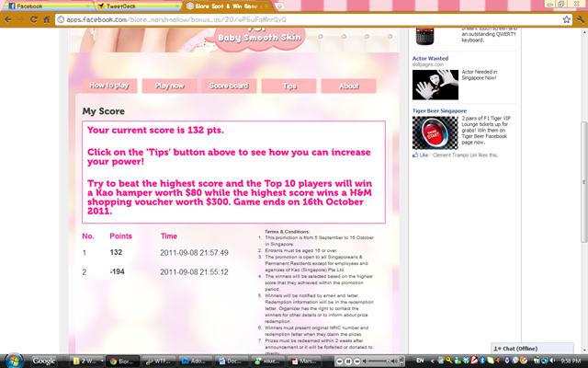Screen dimensions: 588x368
Task: Follow the Actor Wanted ad link
Action: pos(430,58)
